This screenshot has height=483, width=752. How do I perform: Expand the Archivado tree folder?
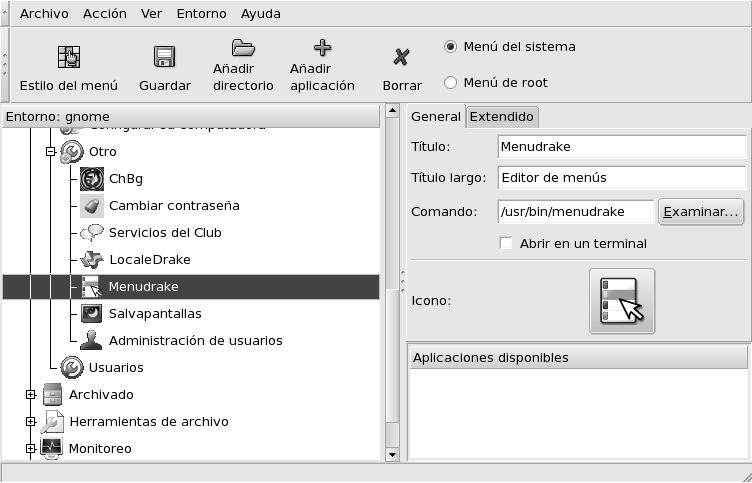(31, 395)
